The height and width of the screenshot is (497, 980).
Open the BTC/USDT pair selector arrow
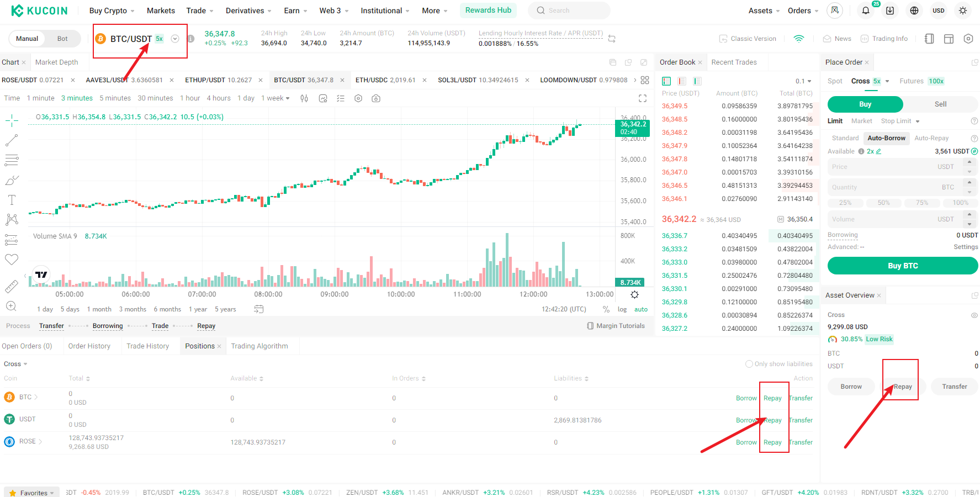pyautogui.click(x=175, y=39)
